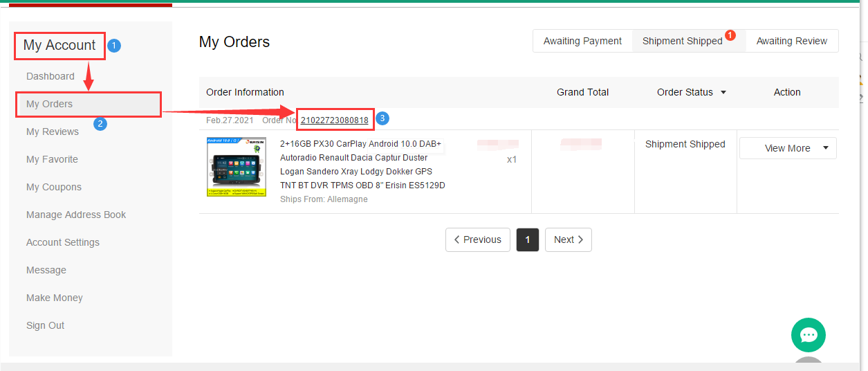Click the My Account heading

(59, 45)
